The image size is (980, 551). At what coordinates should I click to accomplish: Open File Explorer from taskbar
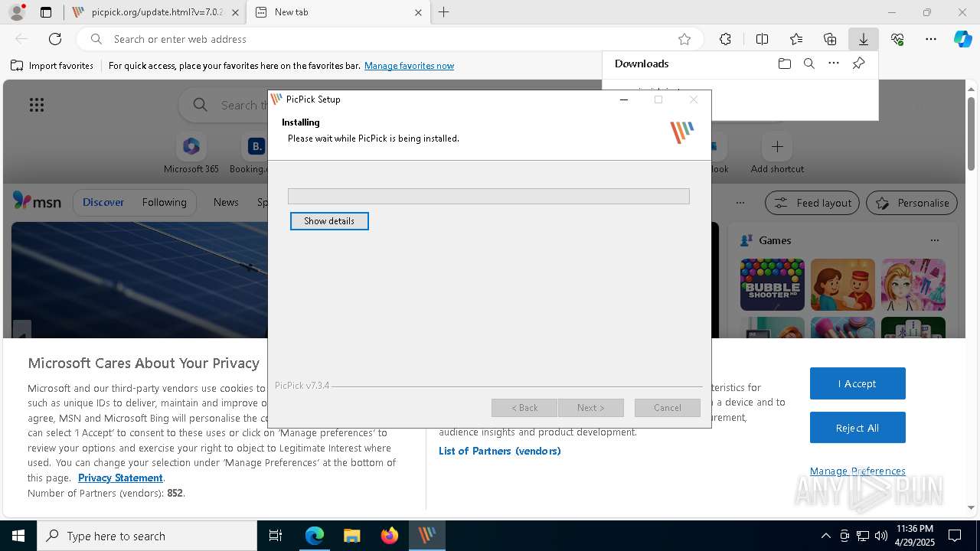351,536
